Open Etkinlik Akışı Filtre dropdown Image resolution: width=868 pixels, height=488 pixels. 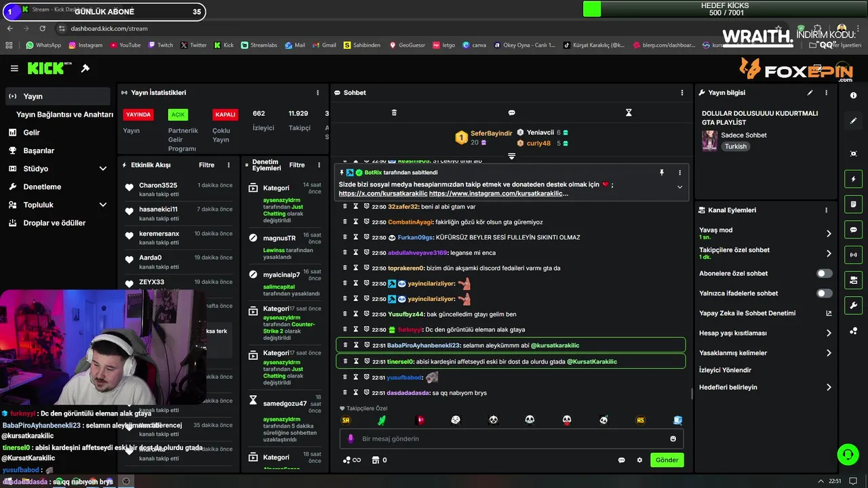point(206,165)
